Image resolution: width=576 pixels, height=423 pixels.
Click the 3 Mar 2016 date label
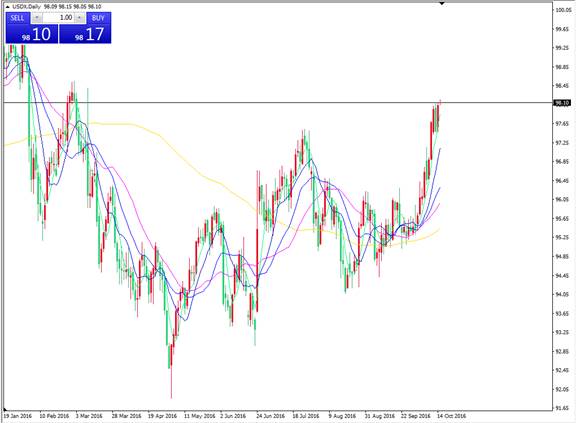click(89, 416)
